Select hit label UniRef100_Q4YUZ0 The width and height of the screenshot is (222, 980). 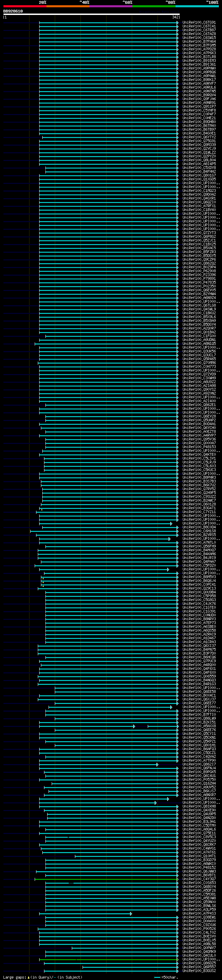[199, 841]
